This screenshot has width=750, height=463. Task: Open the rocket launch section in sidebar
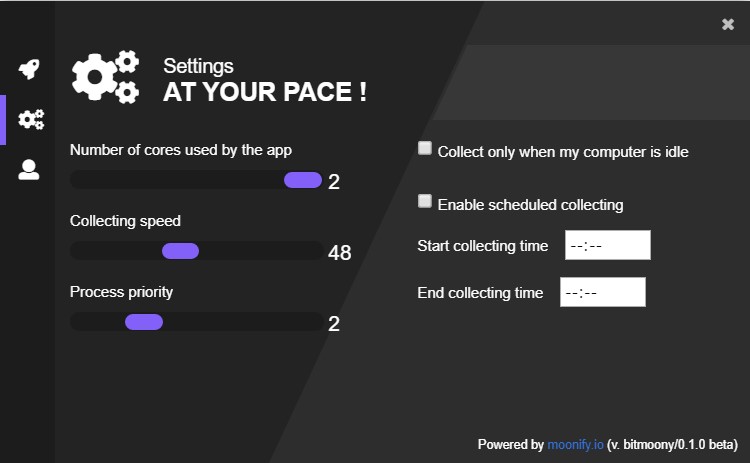pos(29,69)
